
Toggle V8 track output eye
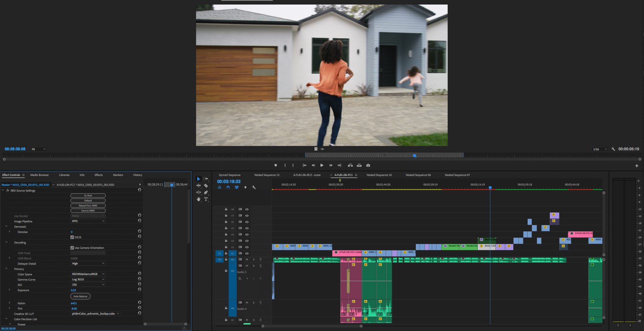pos(247,209)
